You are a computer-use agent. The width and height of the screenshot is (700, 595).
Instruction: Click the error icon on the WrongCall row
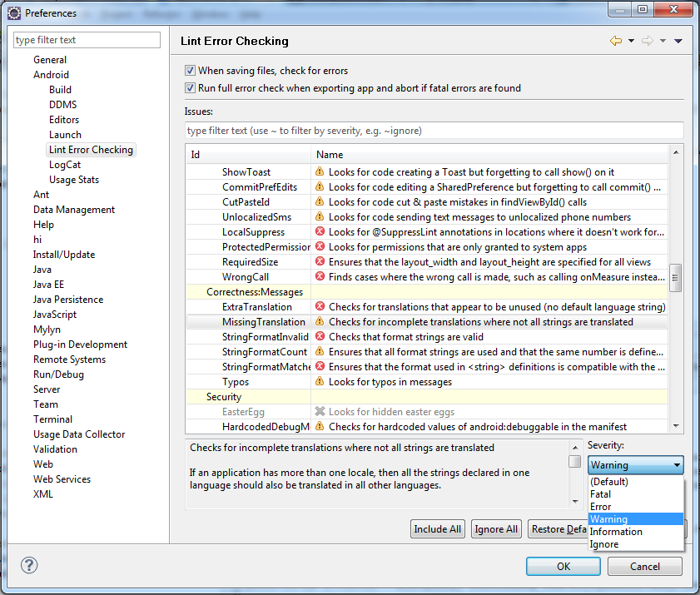pos(320,277)
